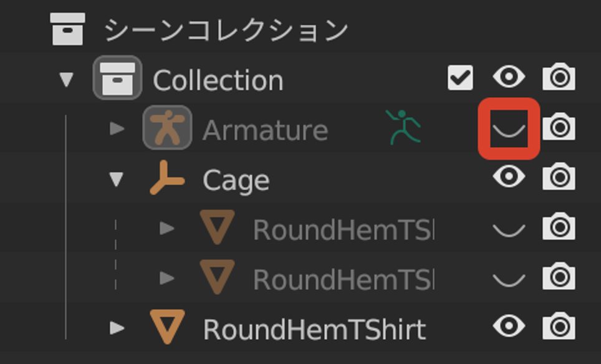Click the second child RoundHemTSh mesh icon
This screenshot has height=364, width=601.
click(x=217, y=277)
